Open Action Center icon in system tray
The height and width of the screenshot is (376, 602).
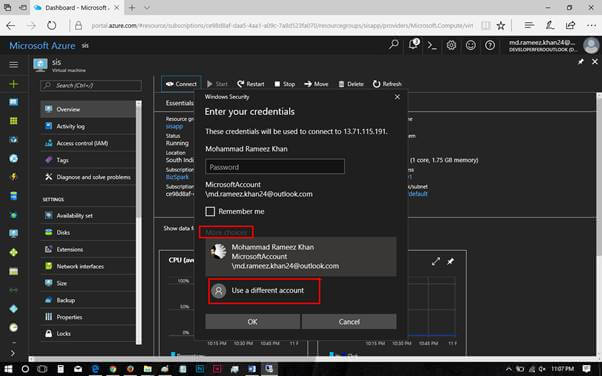(586, 369)
